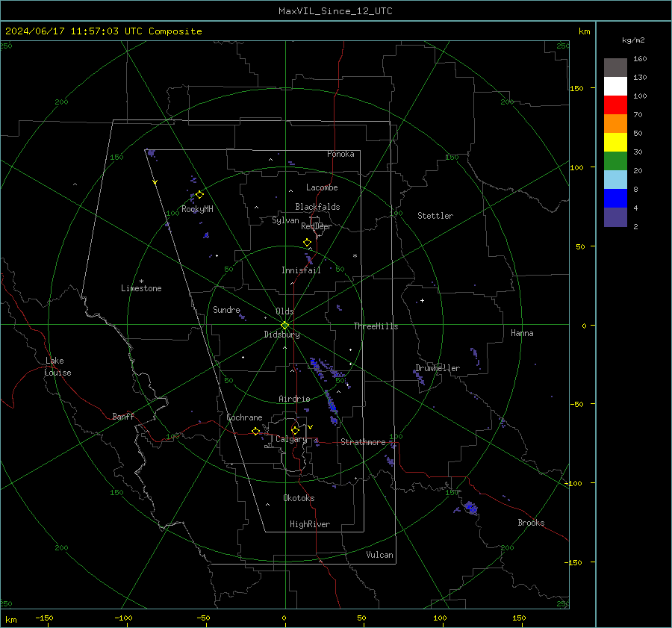Screen dimensions: 672x628
Task: Click the RockyMH station label
Action: 197,209
